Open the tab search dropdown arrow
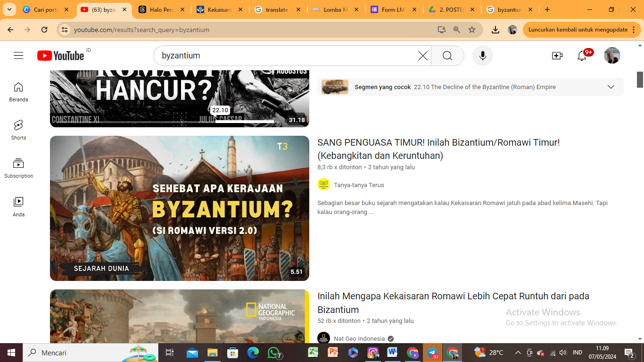Viewport: 644px width, 362px height. (x=9, y=9)
